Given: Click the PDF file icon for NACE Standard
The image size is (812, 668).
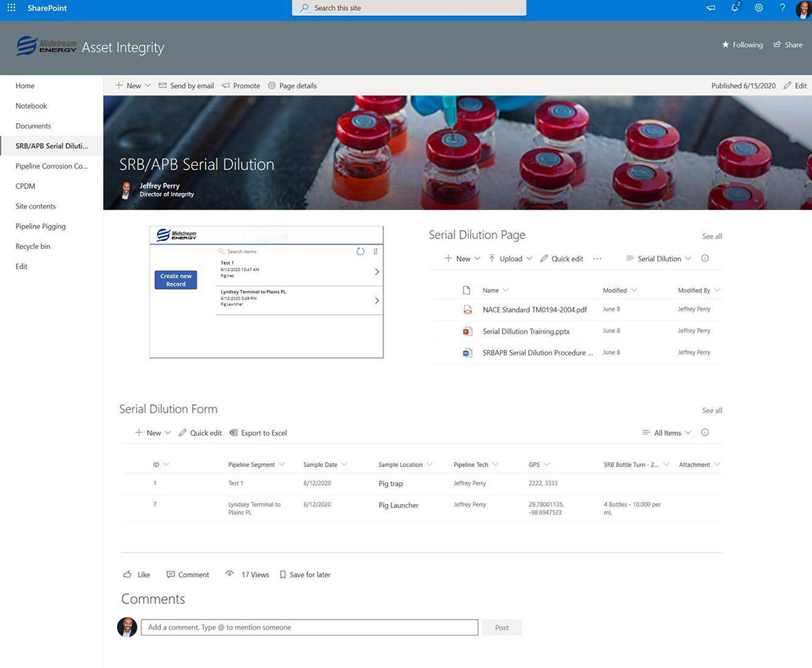Looking at the screenshot, I should tap(467, 309).
